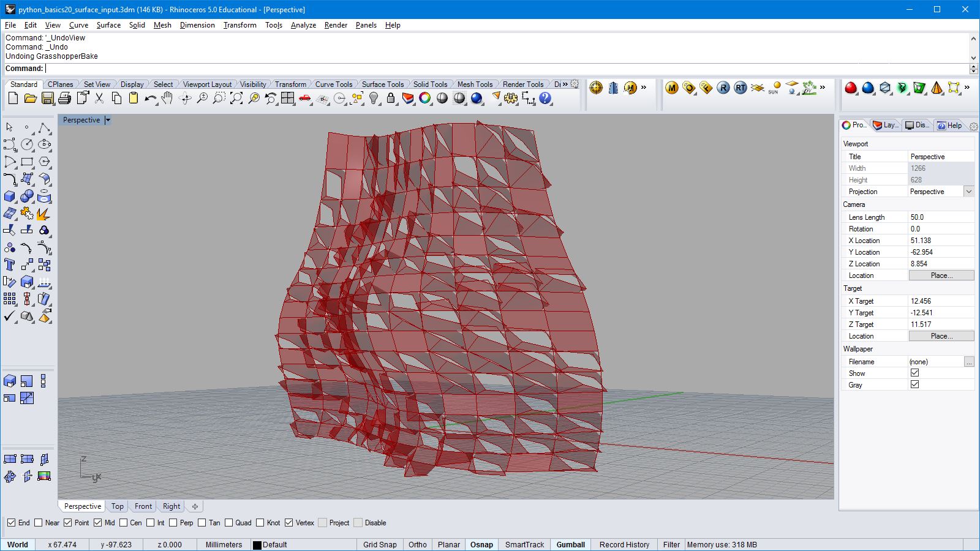Click the Box solid tool
Viewport: 980px width, 551px height.
(10, 197)
